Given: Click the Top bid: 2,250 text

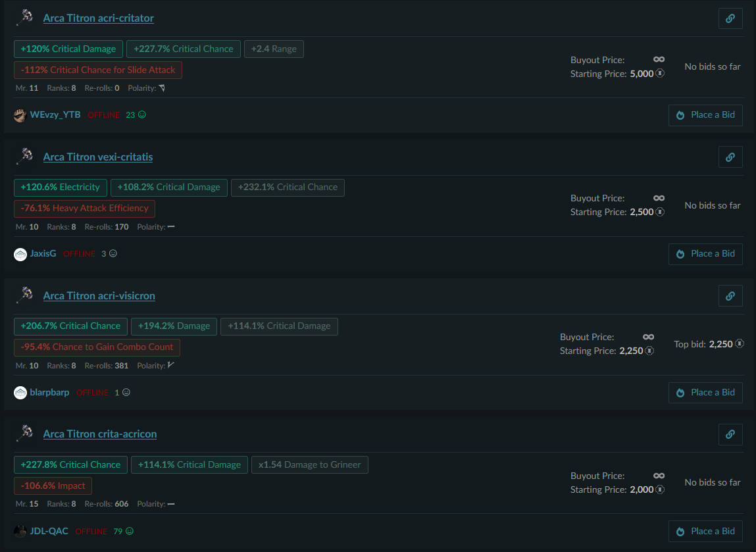Looking at the screenshot, I should coord(703,343).
